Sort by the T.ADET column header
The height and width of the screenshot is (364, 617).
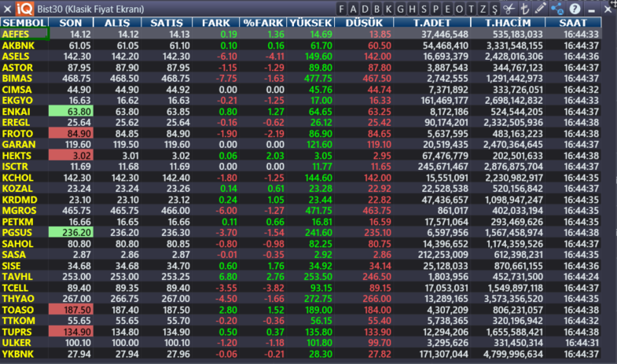[x=432, y=23]
